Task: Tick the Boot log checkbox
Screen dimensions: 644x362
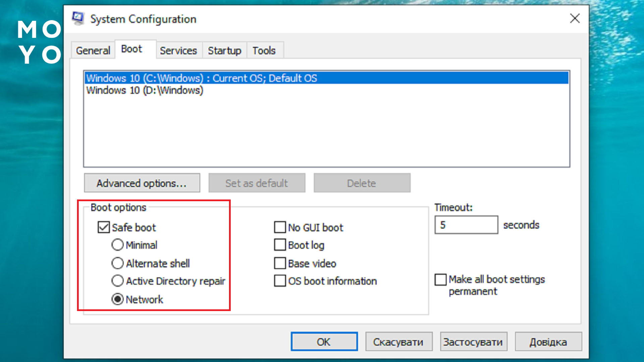Action: [x=280, y=245]
